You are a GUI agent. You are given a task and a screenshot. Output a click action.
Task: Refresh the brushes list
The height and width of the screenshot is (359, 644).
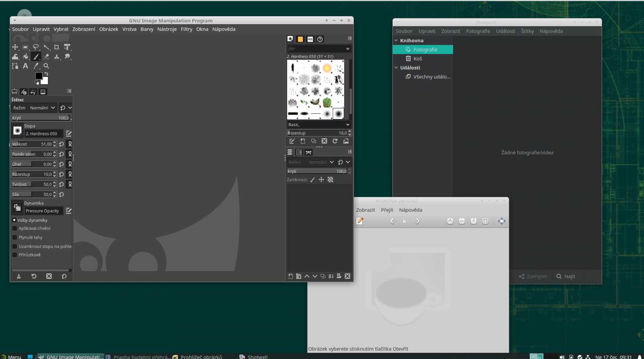335,141
